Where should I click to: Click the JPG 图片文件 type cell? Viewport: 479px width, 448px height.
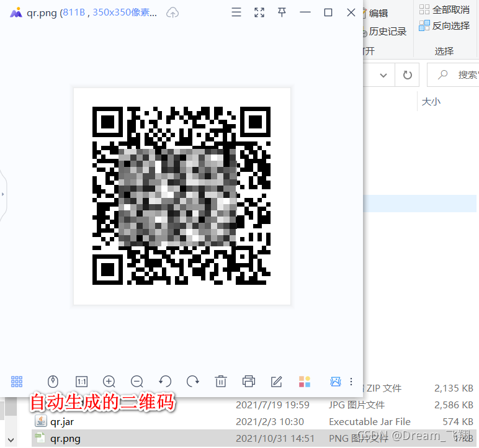(x=357, y=405)
